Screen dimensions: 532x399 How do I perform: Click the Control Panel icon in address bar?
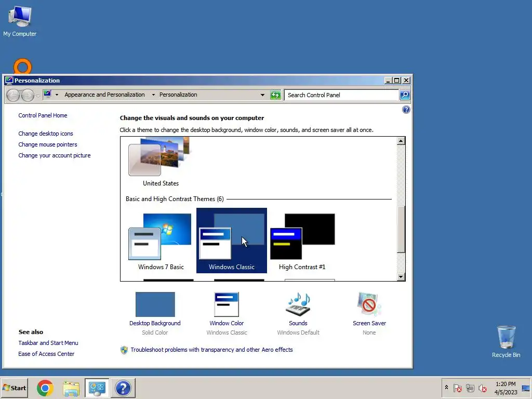click(x=47, y=95)
